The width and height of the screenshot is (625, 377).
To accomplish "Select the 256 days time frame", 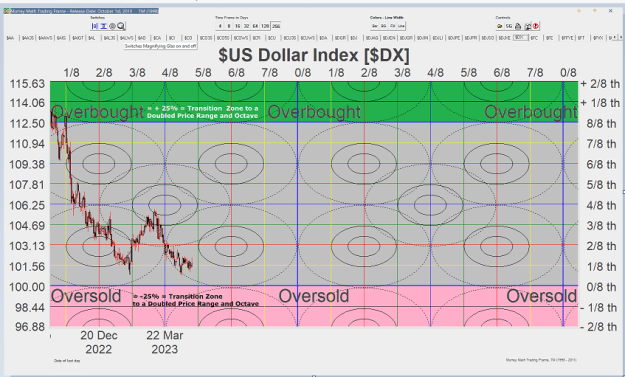I will point(276,26).
